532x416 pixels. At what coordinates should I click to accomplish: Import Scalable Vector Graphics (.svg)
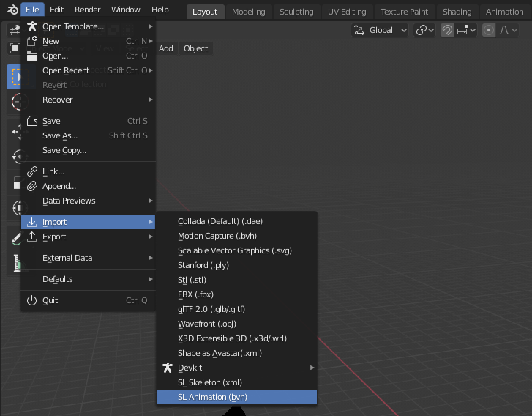tap(236, 250)
